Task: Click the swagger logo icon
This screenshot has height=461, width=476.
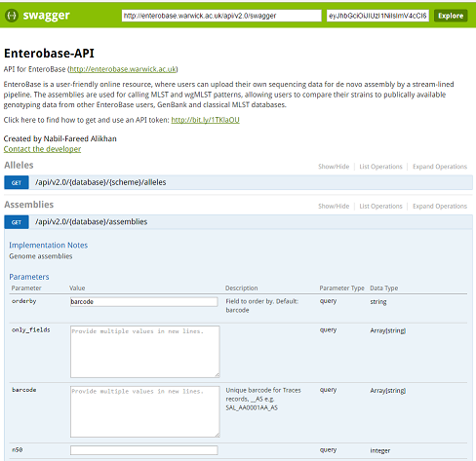Action: click(12, 16)
